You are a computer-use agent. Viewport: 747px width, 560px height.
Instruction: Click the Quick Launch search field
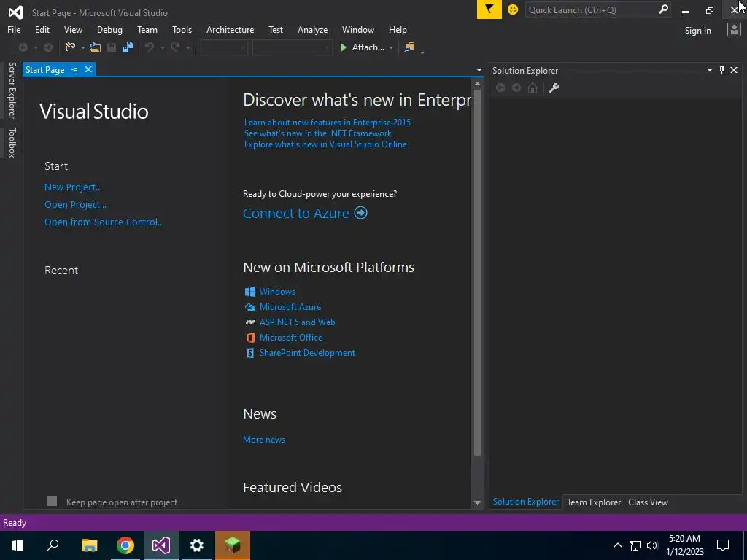click(591, 9)
